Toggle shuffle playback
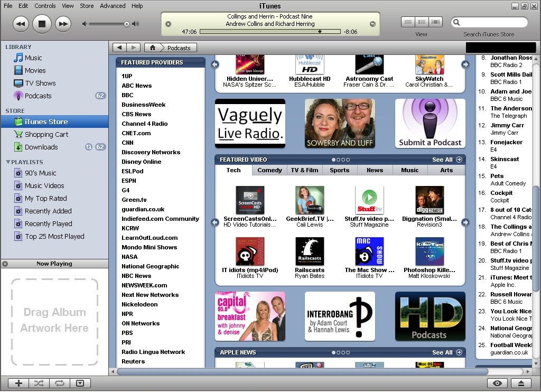This screenshot has width=541, height=392. (x=39, y=383)
